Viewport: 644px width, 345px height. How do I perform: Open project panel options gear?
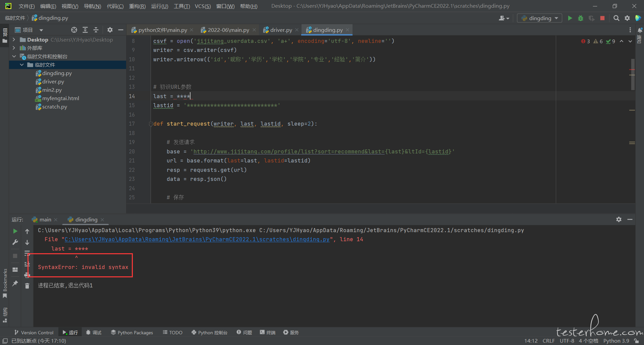tap(110, 30)
